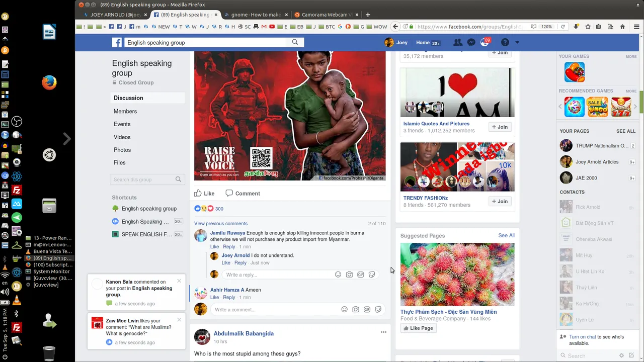Click See All in Suggested Pages
This screenshot has width=644, height=362.
point(506,235)
